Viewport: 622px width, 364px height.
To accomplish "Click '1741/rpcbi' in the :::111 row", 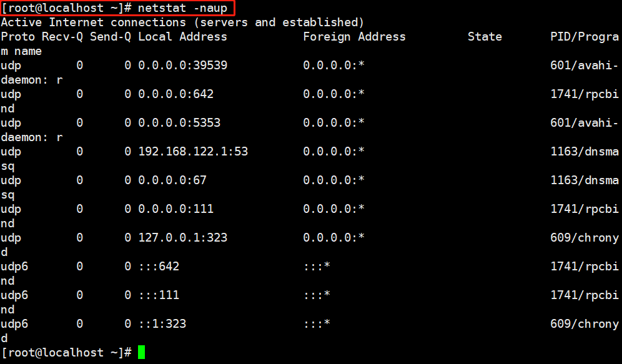I will point(585,295).
